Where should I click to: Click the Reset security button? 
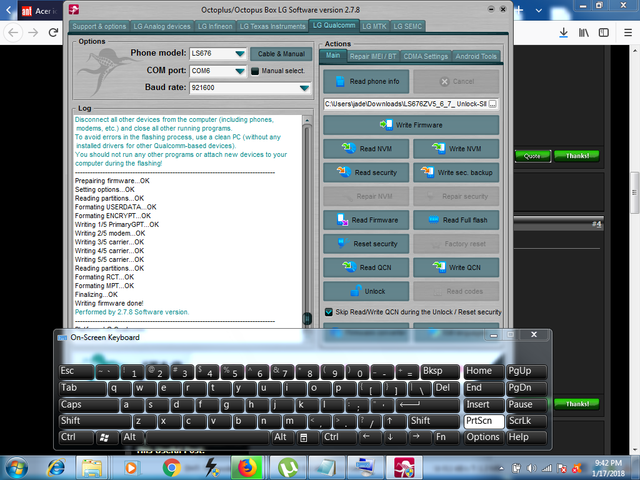(366, 244)
